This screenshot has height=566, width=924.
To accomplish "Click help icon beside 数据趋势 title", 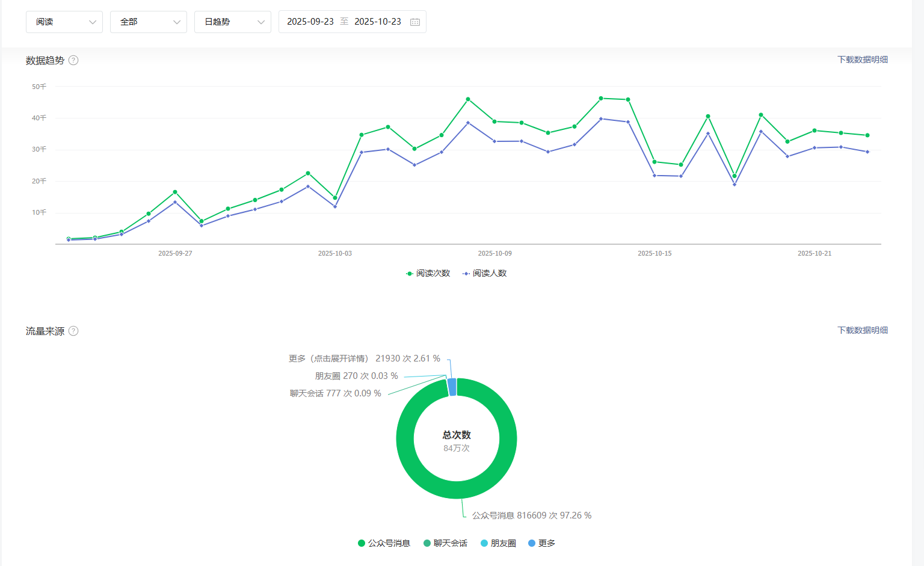I will pyautogui.click(x=73, y=60).
